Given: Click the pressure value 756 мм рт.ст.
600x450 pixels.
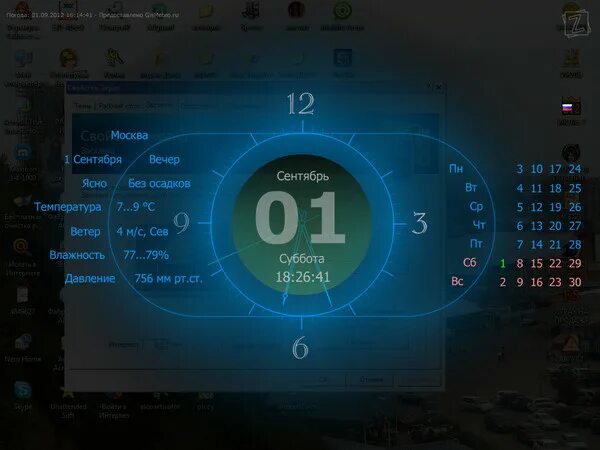Looking at the screenshot, I should point(168,278).
